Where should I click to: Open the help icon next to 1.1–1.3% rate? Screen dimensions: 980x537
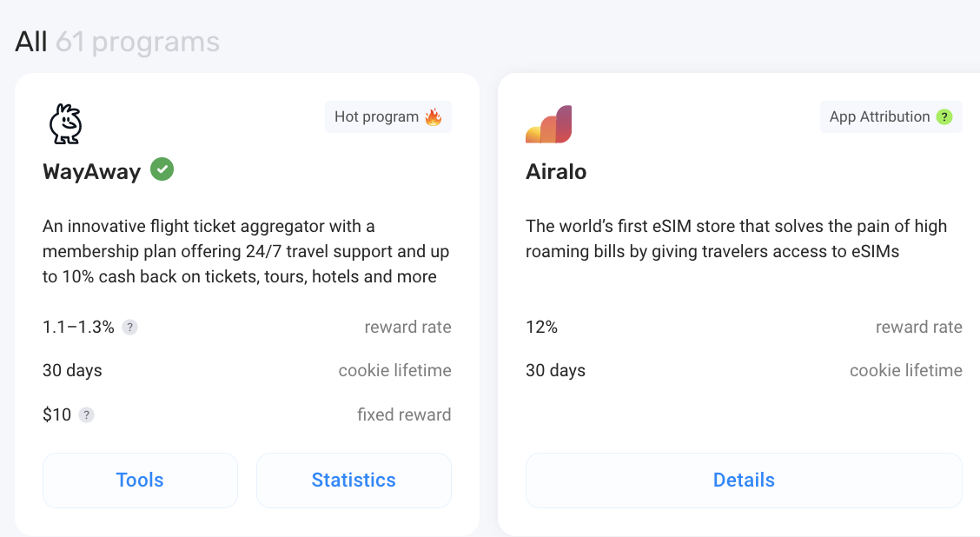[129, 327]
